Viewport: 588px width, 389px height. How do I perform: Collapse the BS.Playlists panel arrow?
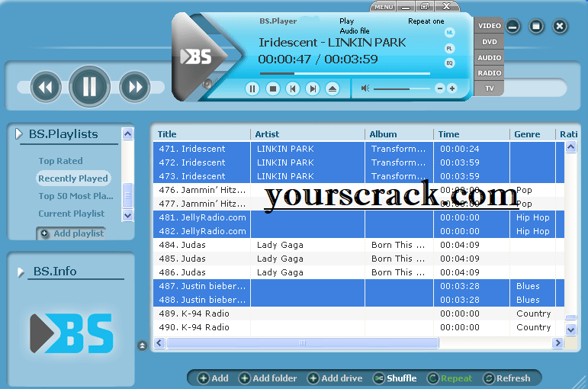click(x=18, y=134)
